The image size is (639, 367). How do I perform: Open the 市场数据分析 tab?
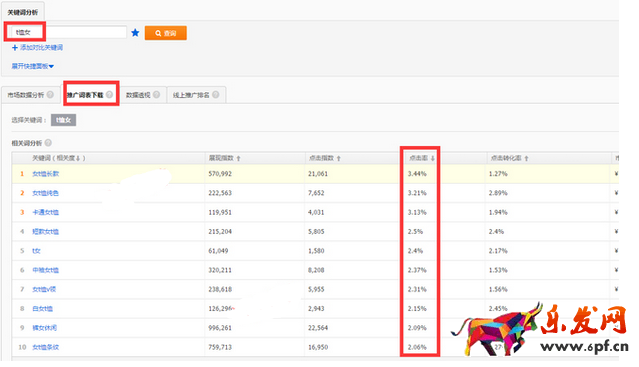click(26, 95)
